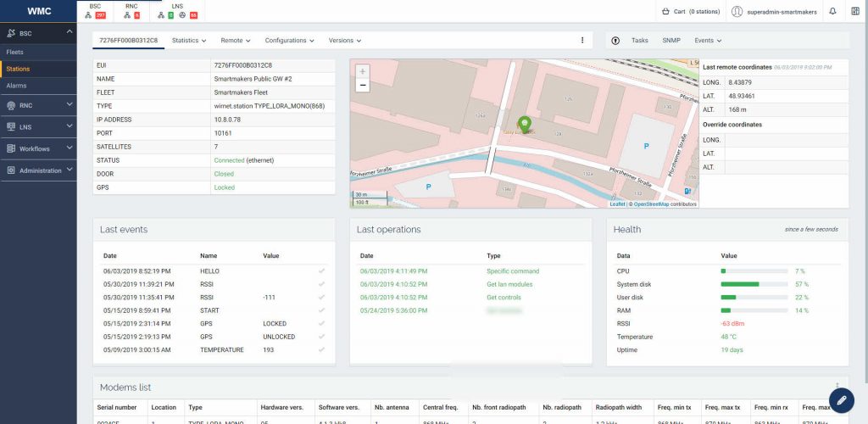Click the BSC satellite dish sidebar icon
The width and height of the screenshot is (868, 424).
click(x=11, y=33)
